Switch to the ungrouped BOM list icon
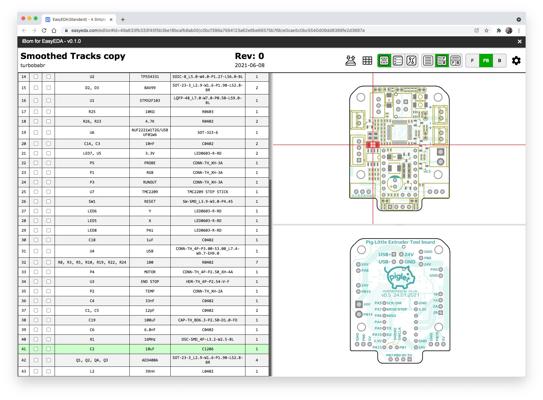This screenshot has width=543, height=400. (x=398, y=61)
